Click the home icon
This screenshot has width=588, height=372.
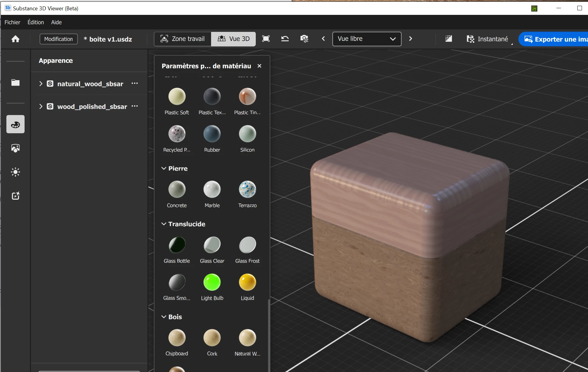[x=15, y=39]
